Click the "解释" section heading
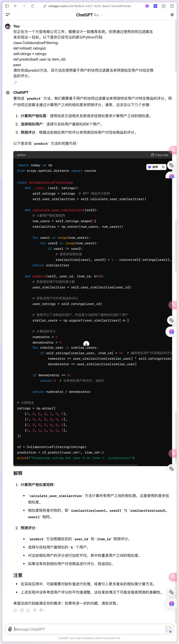179x644 pixels. tap(18, 473)
